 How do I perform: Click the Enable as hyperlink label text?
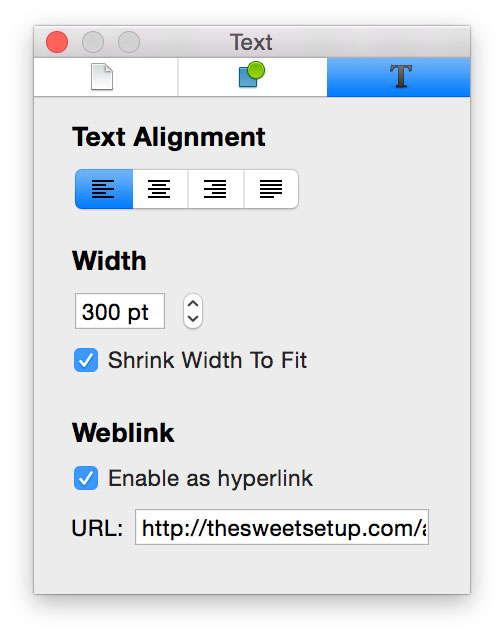210,479
